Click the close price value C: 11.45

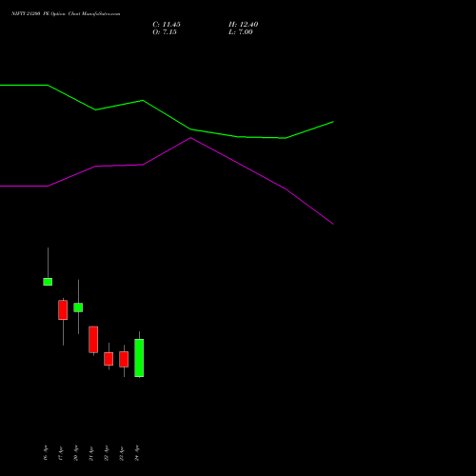point(167,25)
